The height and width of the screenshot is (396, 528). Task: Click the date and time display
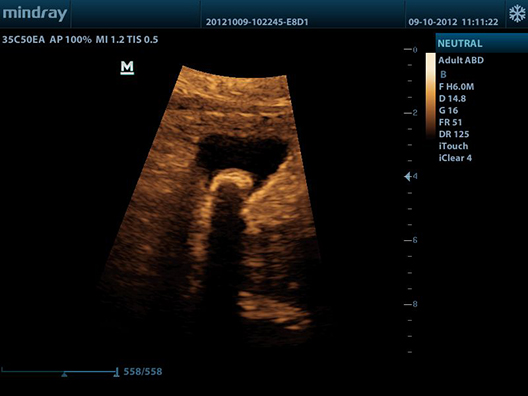pos(453,22)
